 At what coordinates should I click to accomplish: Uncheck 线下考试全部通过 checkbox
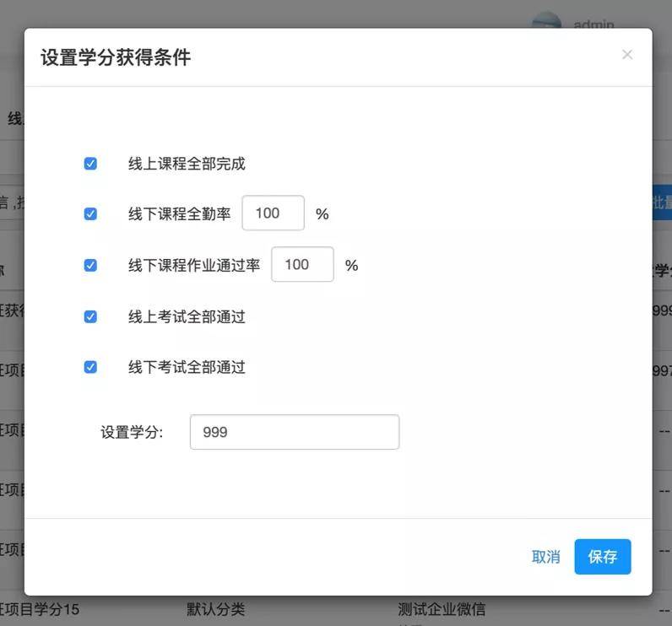(x=90, y=367)
